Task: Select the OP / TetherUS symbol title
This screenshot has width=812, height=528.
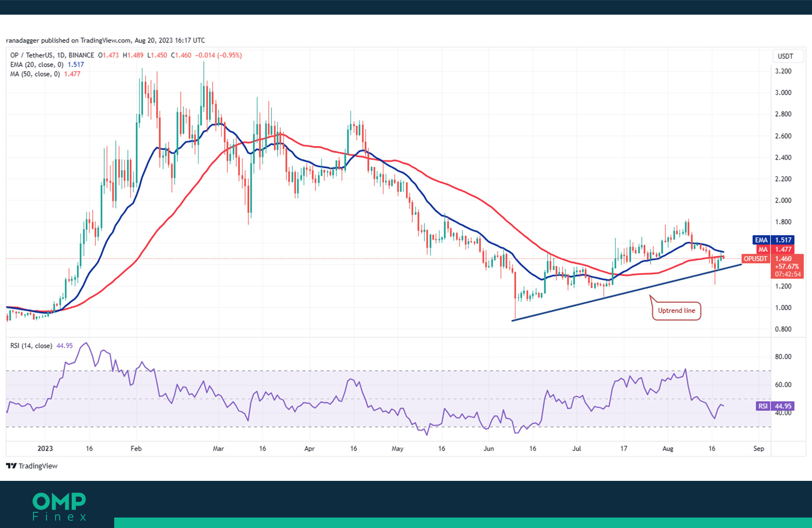Action: [x=52, y=55]
